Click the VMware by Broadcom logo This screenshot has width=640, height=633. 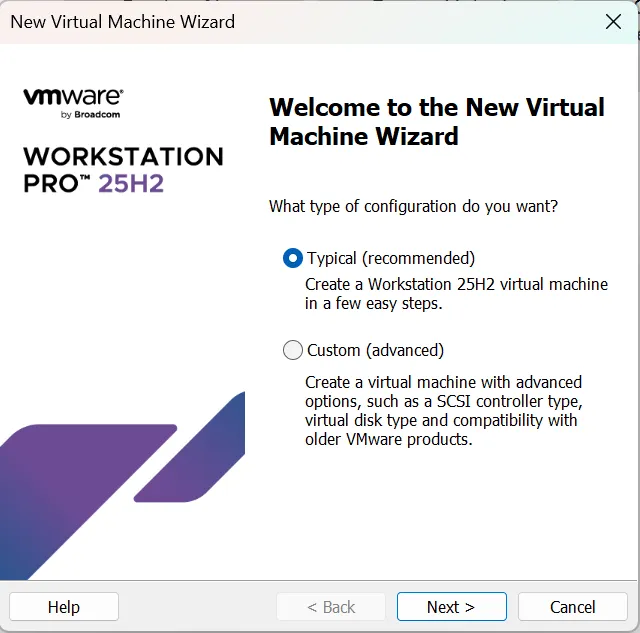pyautogui.click(x=73, y=103)
